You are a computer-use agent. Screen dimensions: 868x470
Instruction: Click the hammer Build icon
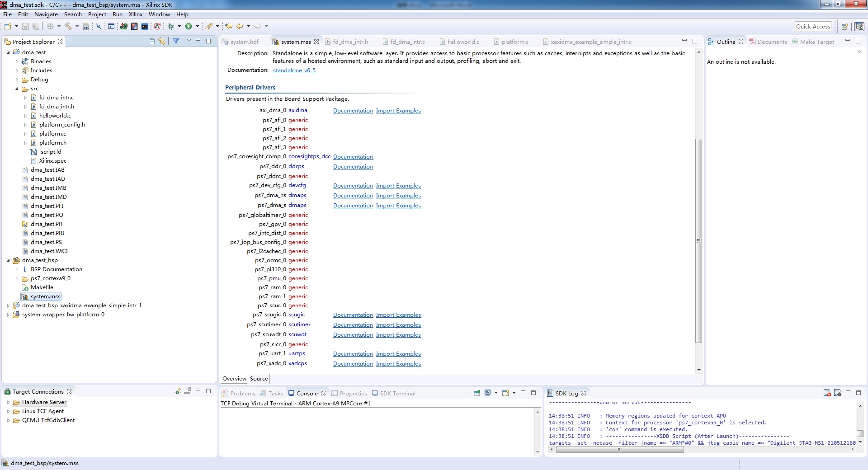68,26
